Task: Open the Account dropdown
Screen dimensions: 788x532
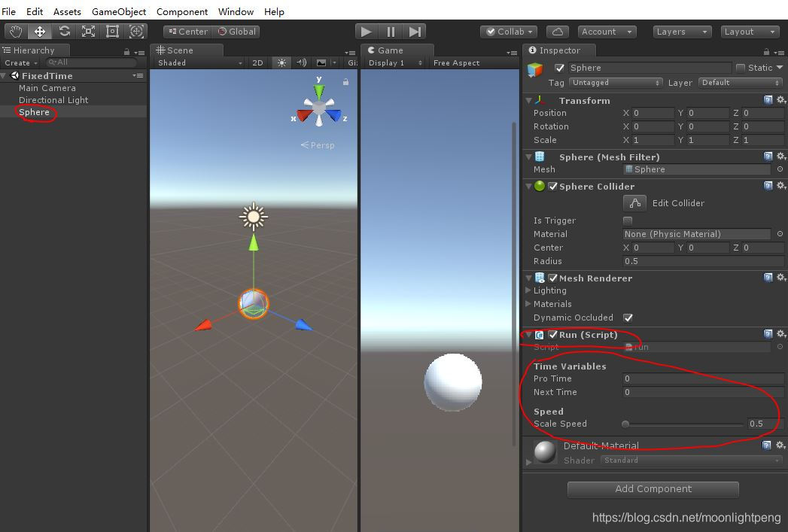Action: [607, 32]
